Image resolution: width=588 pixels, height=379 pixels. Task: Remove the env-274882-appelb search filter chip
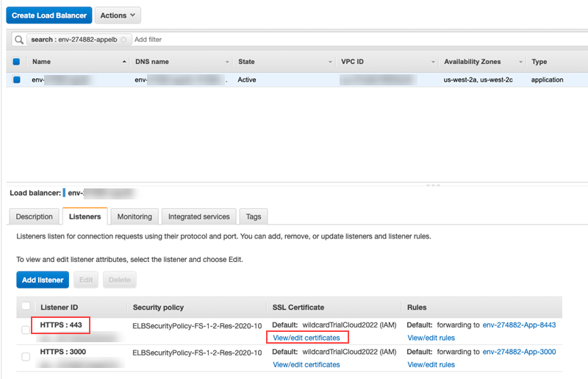coord(123,39)
